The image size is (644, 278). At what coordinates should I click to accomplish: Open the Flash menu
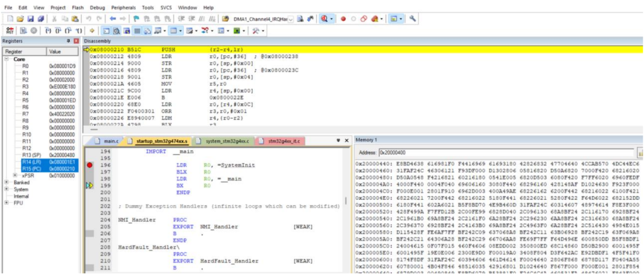click(78, 7)
